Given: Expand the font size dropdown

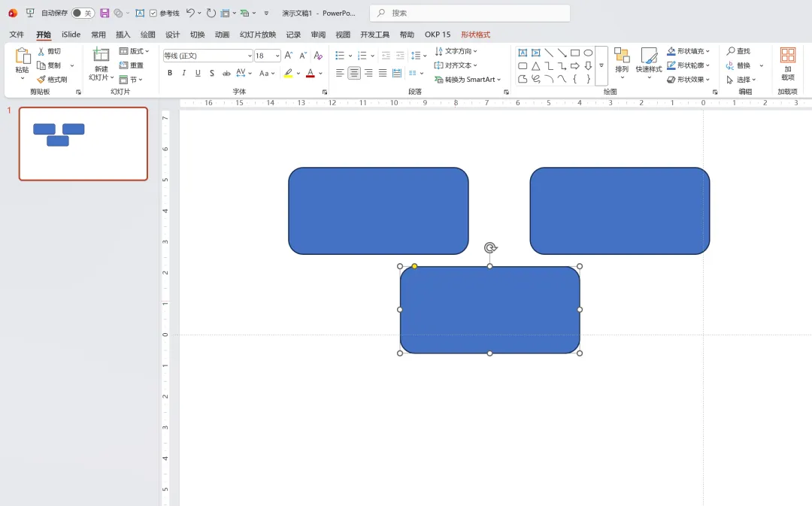Looking at the screenshot, I should coord(277,56).
